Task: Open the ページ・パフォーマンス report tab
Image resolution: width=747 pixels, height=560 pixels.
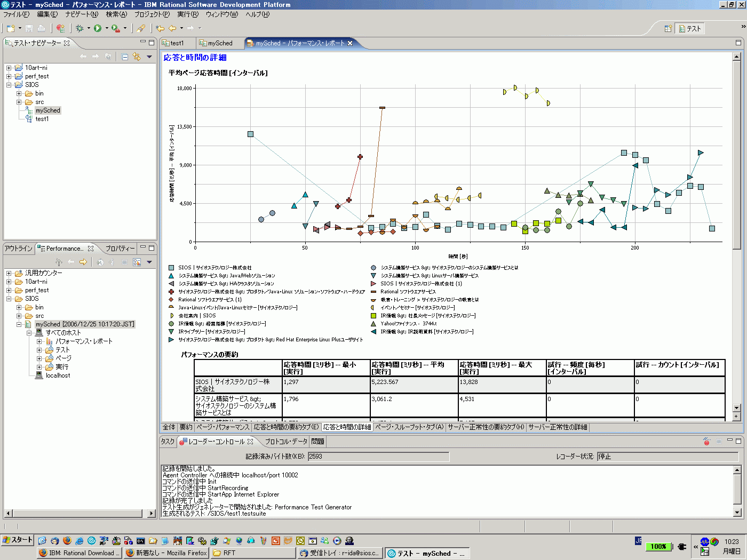Action: pyautogui.click(x=223, y=427)
